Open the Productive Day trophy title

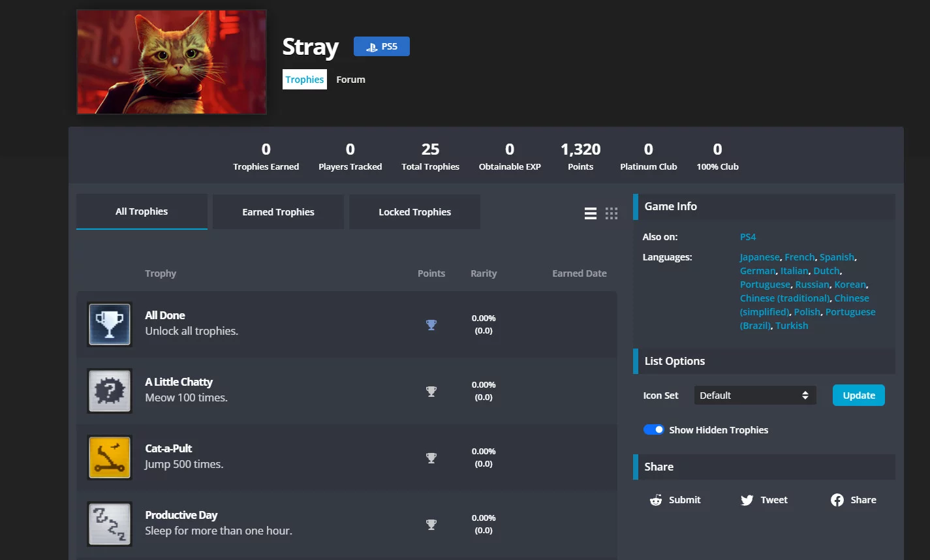(x=181, y=515)
